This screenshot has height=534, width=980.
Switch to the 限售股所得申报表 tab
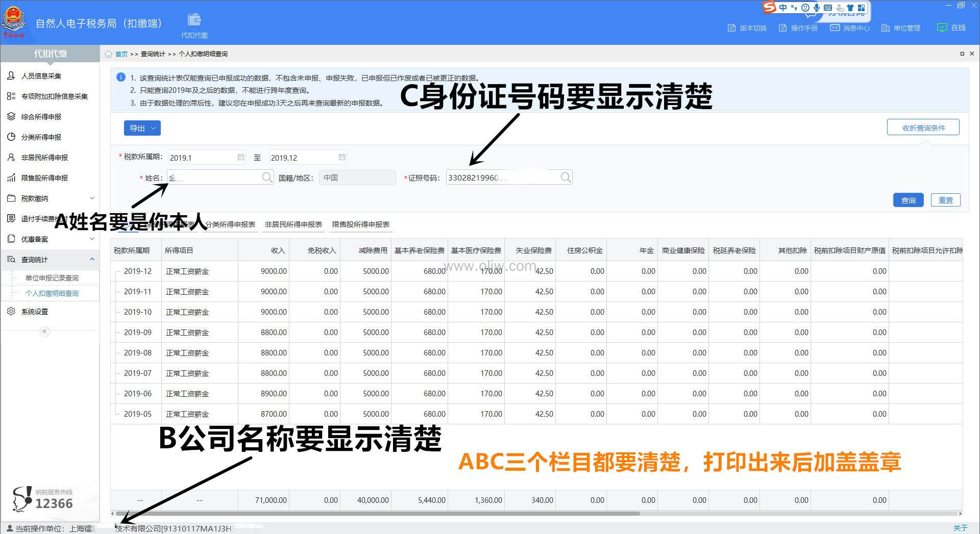(x=360, y=224)
